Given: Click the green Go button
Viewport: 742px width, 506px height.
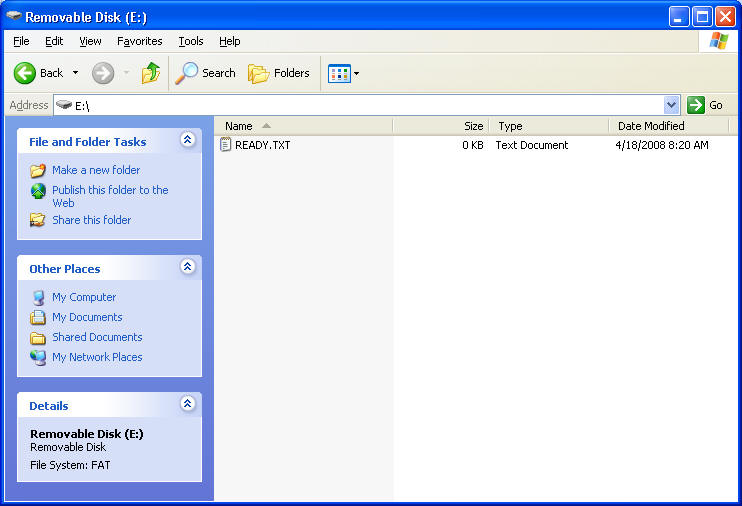Looking at the screenshot, I should pyautogui.click(x=705, y=105).
